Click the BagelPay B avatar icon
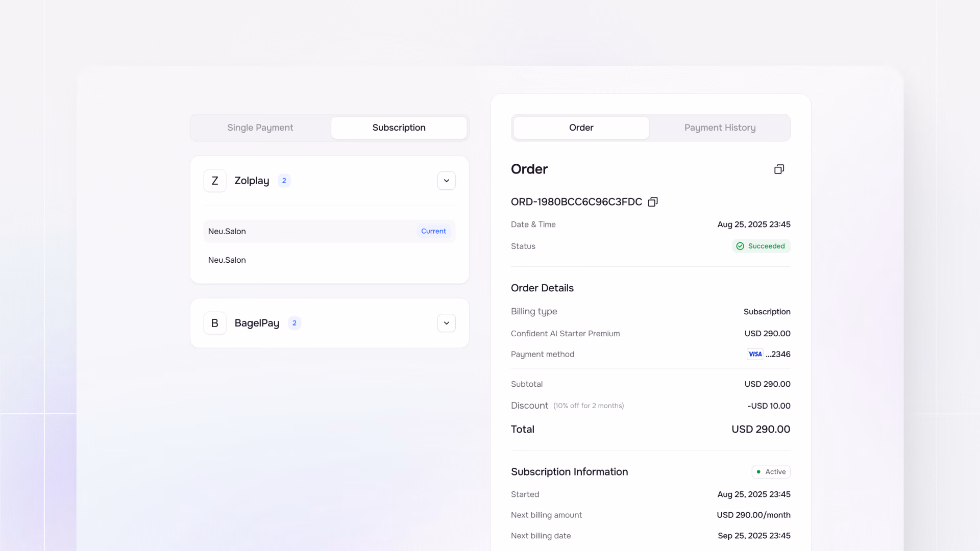The width and height of the screenshot is (980, 551). pyautogui.click(x=215, y=323)
